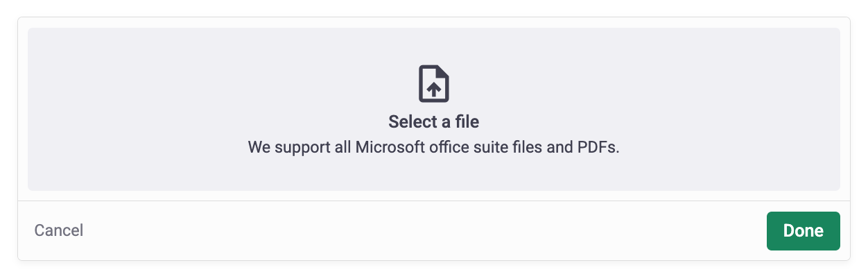Choose Cancel in the dialog footer
Viewport: 868px width, 272px height.
tap(59, 230)
